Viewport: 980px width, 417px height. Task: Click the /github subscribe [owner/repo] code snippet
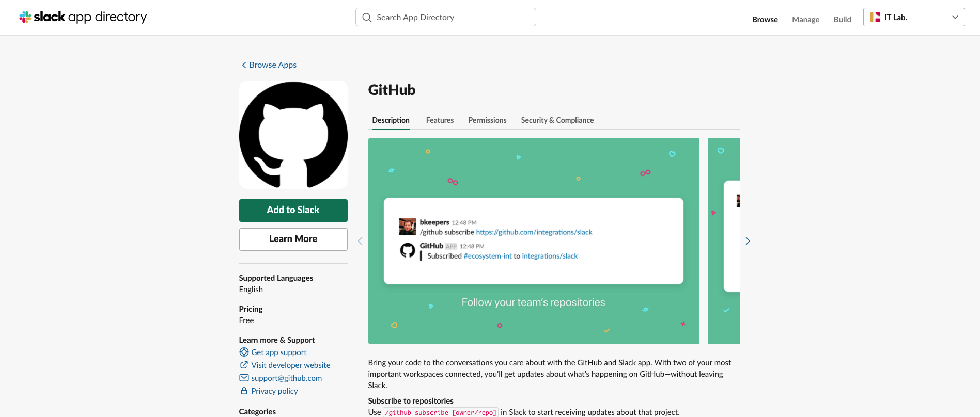[441, 412]
